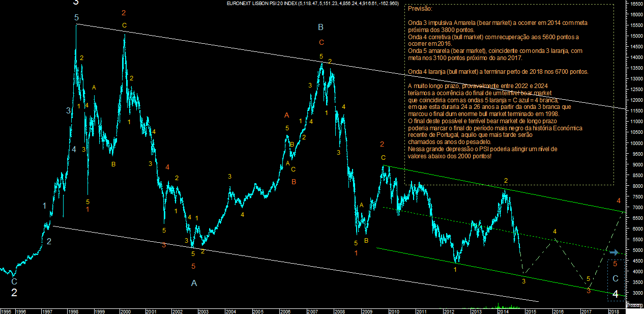
Task: Click the 2003 year label on time axis
Action: tap(202, 310)
